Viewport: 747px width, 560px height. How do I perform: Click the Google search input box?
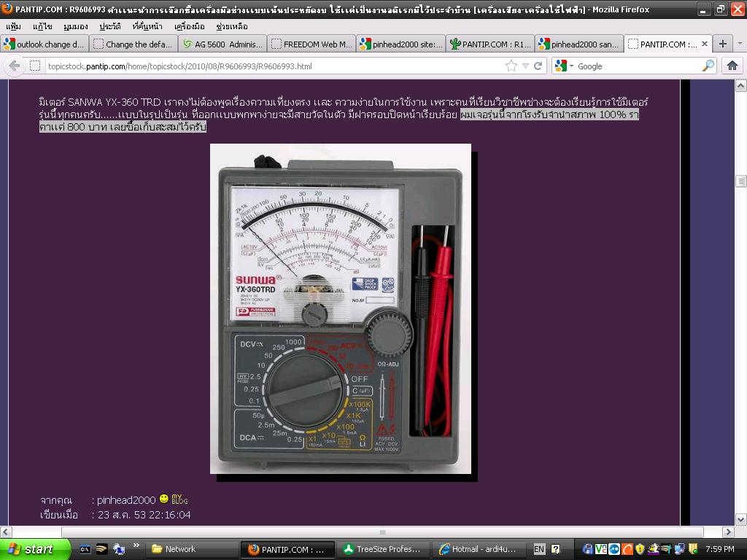tap(638, 66)
